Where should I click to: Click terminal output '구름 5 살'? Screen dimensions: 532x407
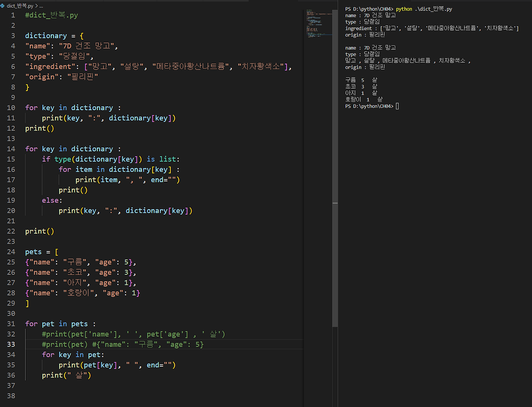click(x=361, y=80)
